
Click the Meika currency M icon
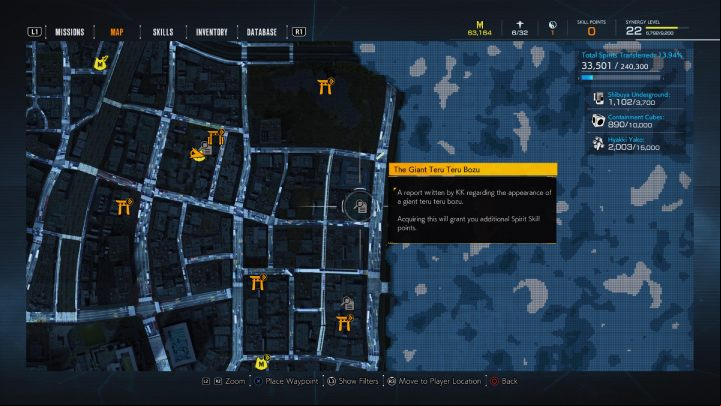[x=480, y=24]
